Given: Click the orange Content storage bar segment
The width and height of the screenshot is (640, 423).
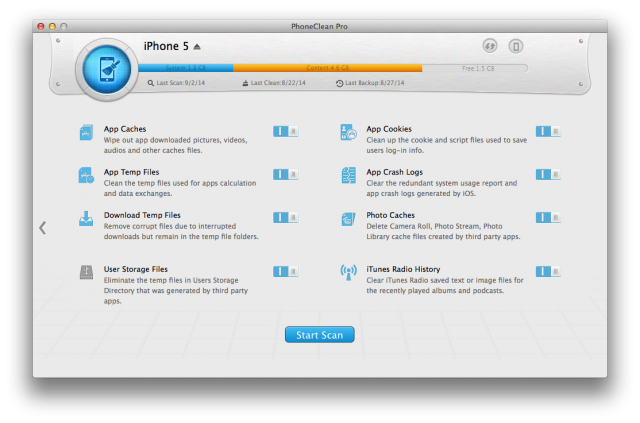Looking at the screenshot, I should pos(327,68).
